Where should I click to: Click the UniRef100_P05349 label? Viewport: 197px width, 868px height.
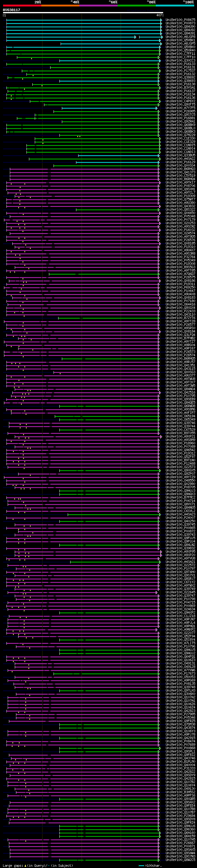coord(180,260)
